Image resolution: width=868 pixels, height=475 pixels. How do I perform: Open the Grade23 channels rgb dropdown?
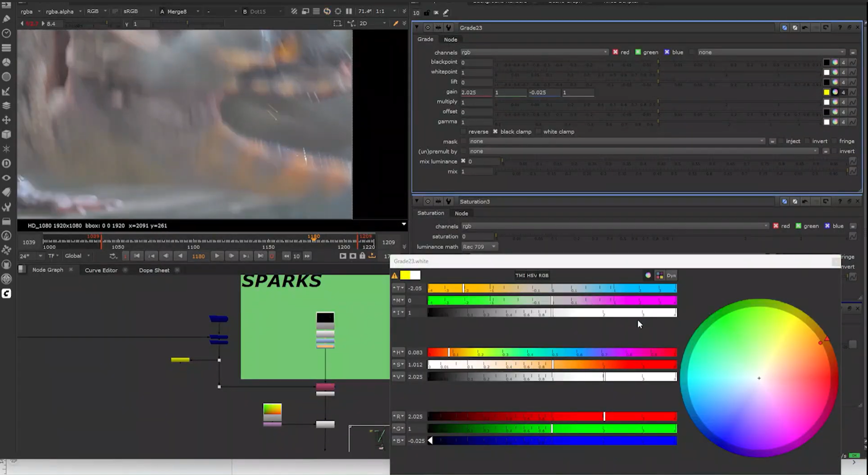click(534, 52)
